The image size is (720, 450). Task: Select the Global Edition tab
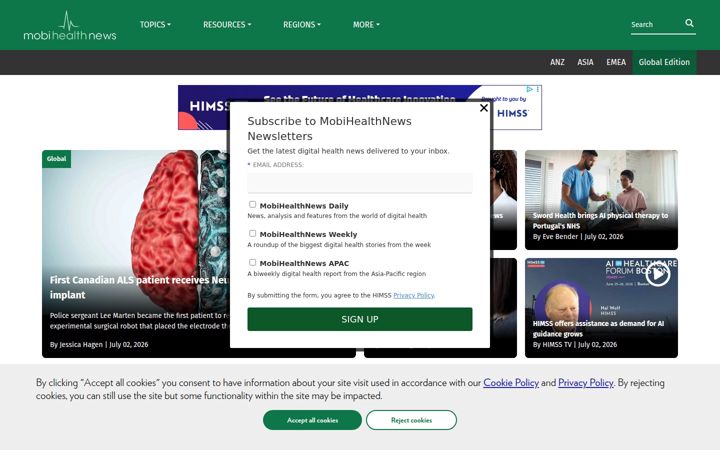click(x=664, y=62)
